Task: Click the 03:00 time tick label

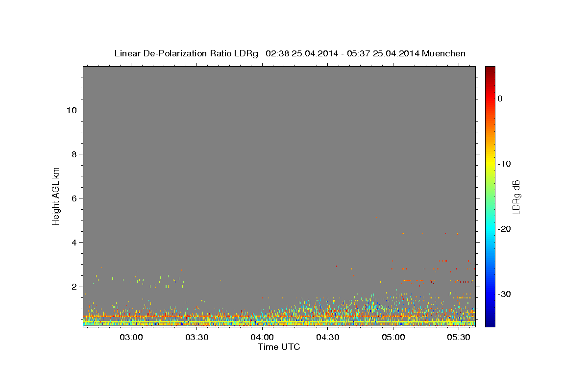Action: tap(131, 338)
